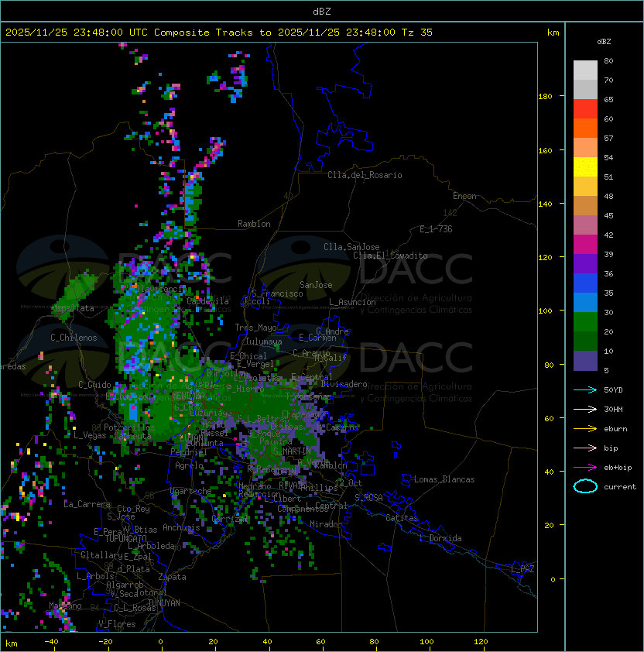Click the Encon map label
This screenshot has height=652, width=644.
pyautogui.click(x=464, y=196)
